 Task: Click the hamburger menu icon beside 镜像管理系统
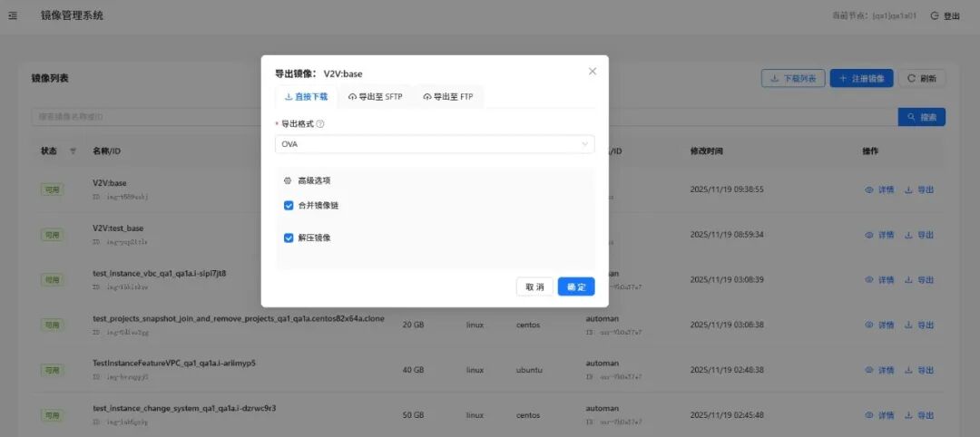13,15
